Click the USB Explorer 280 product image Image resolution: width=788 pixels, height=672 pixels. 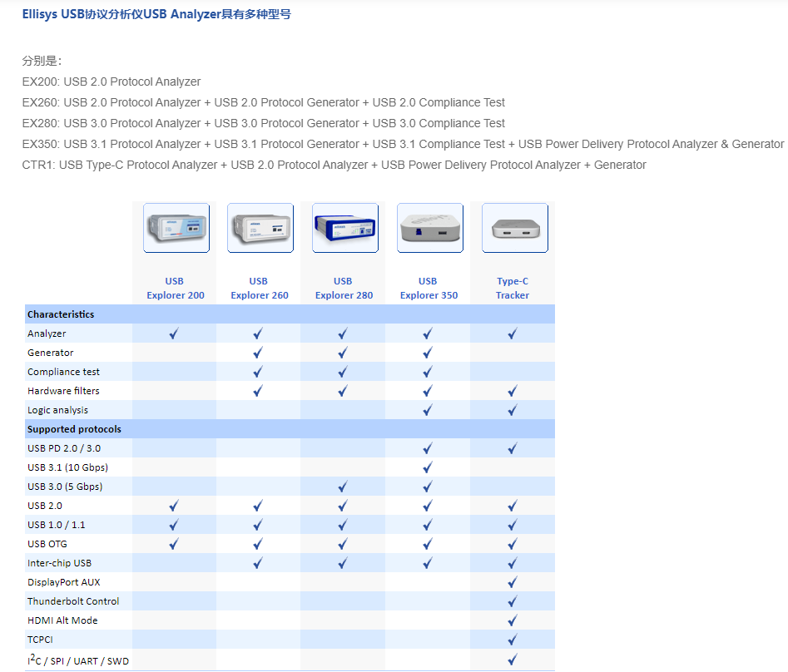(345, 228)
